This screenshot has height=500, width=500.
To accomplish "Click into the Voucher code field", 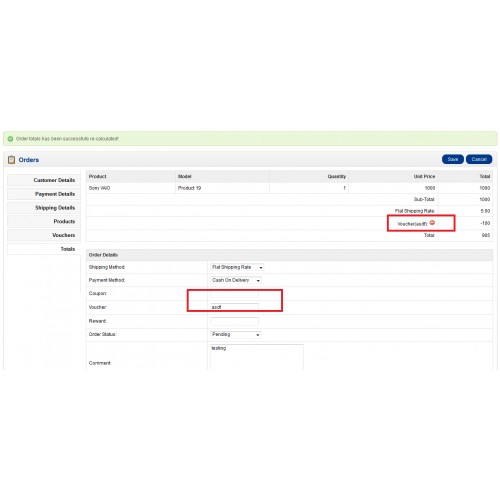I will (234, 307).
